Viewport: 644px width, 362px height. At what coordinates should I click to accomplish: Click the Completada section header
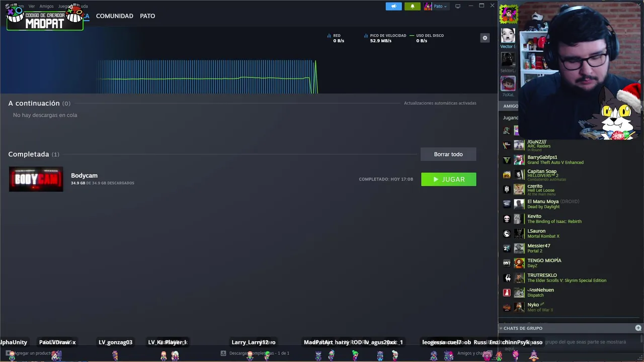click(x=34, y=154)
